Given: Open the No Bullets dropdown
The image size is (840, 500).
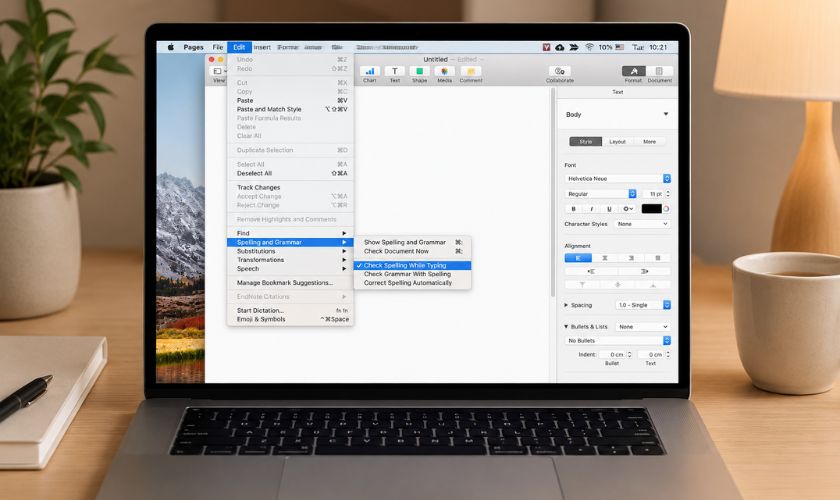Looking at the screenshot, I should pos(618,341).
